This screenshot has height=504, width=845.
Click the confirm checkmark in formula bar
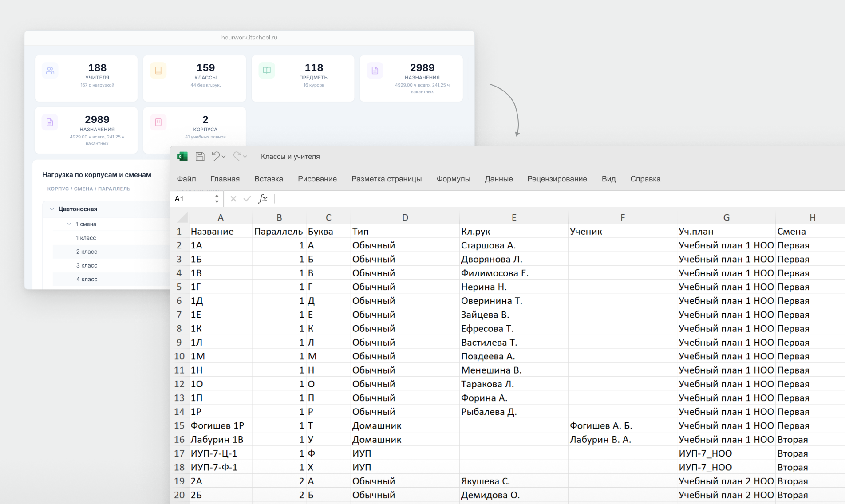[247, 199]
